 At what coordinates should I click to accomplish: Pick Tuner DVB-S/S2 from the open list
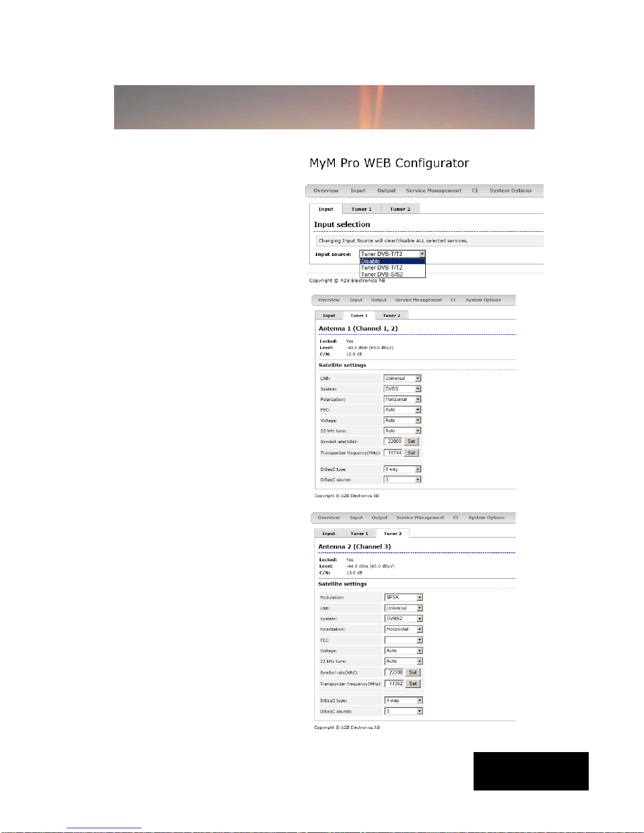tap(392, 274)
